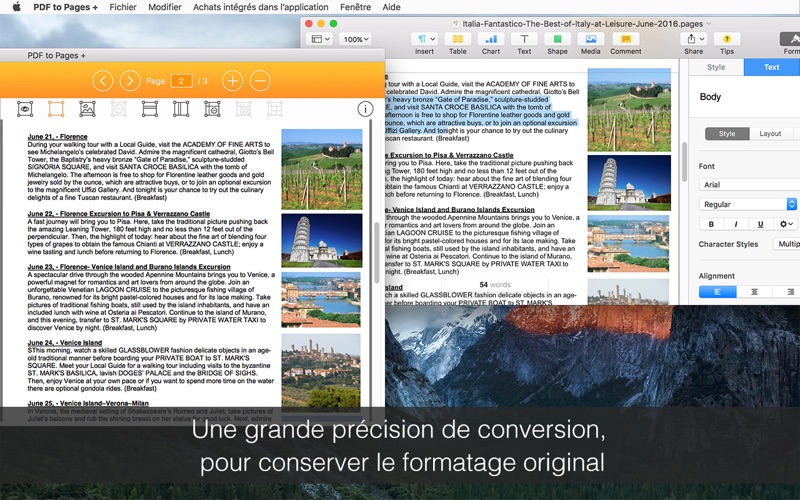This screenshot has width=800, height=500.
Task: Open the Character Styles dropdown
Action: [787, 244]
